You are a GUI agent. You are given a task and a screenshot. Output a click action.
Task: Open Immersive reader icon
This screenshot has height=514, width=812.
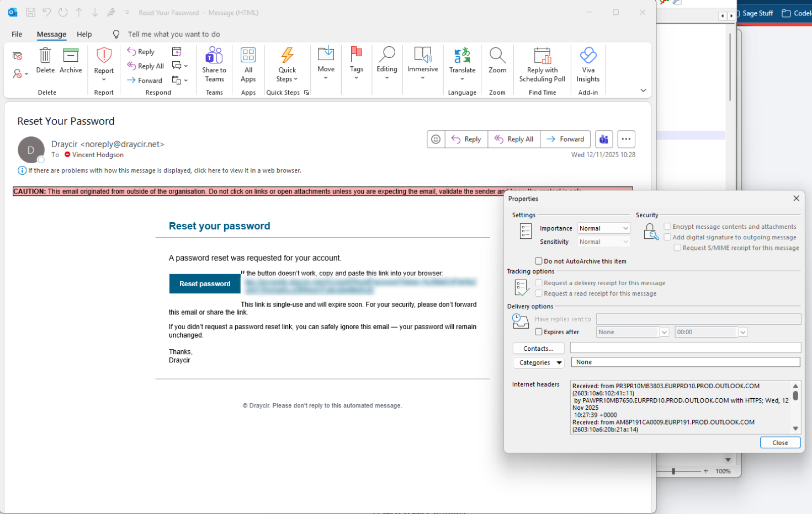(x=423, y=54)
